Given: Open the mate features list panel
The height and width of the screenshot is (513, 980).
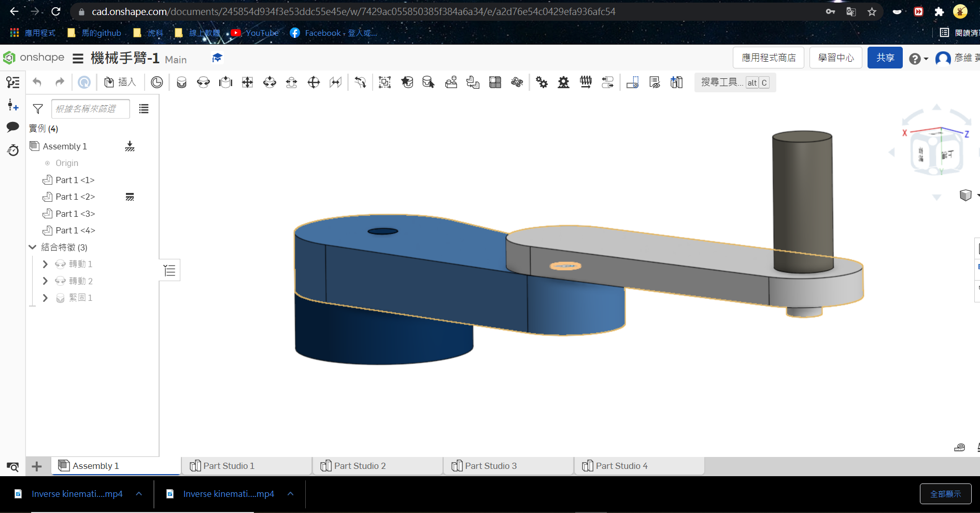Looking at the screenshot, I should [x=169, y=270].
